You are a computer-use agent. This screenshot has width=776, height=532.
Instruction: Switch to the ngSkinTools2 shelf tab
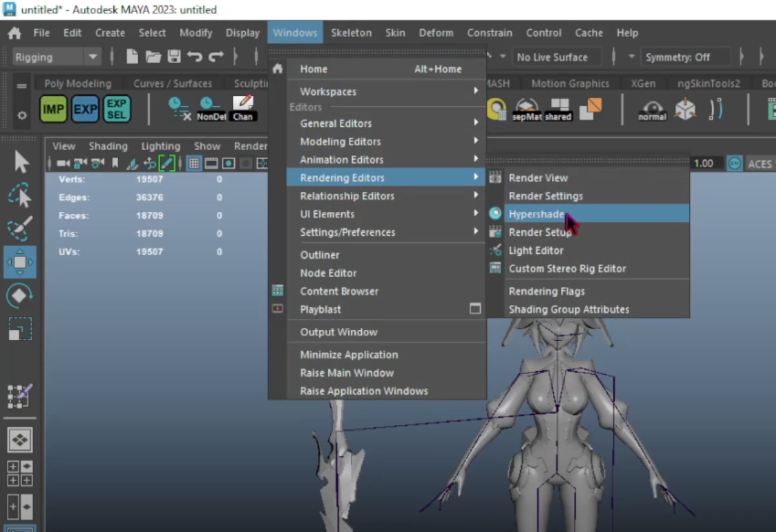pos(708,83)
